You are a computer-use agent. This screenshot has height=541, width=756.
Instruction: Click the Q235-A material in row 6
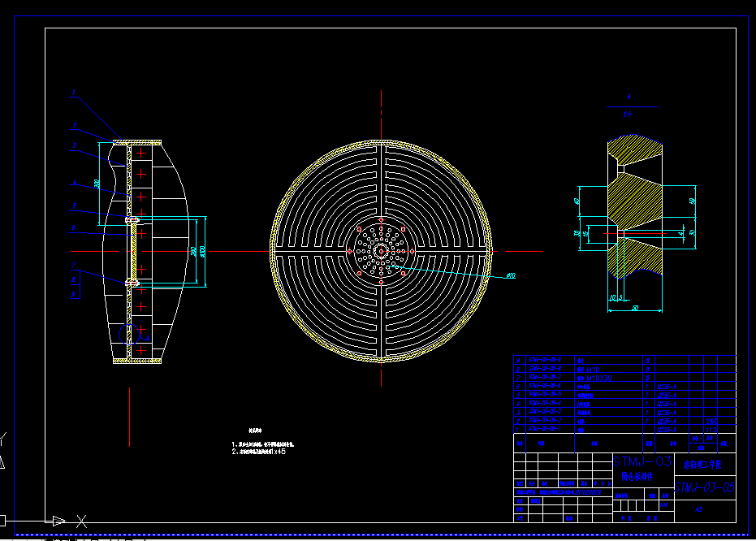pos(667,387)
